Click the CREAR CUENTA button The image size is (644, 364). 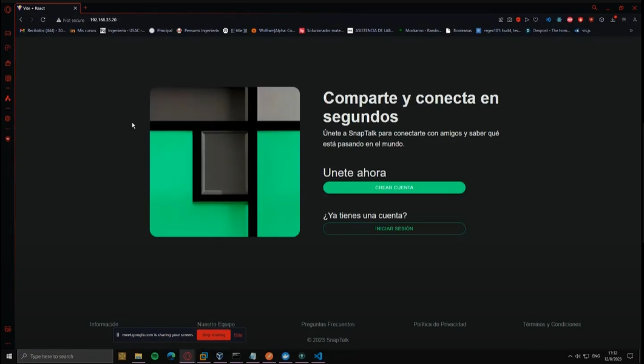pyautogui.click(x=394, y=188)
